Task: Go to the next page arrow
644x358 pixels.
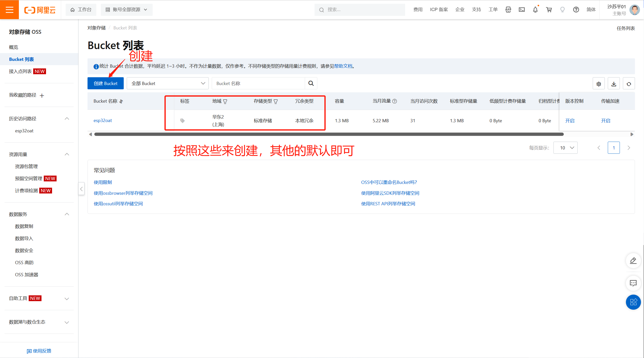Action: pyautogui.click(x=629, y=148)
